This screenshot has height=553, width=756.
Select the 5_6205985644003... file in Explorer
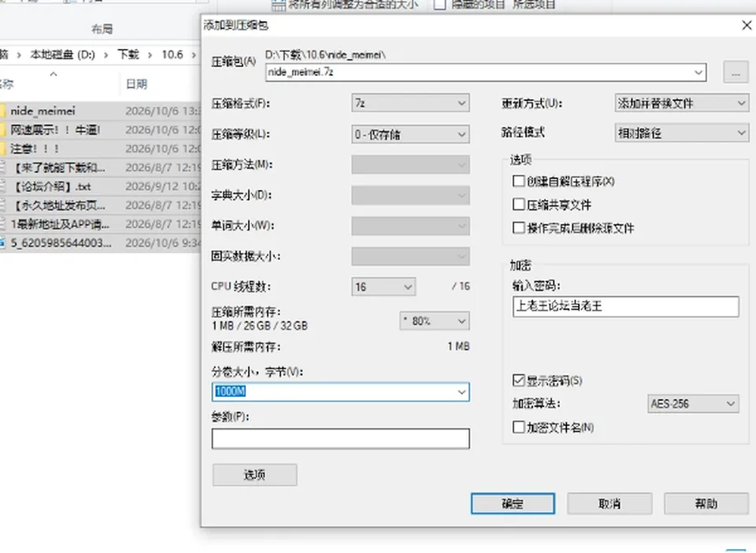[61, 243]
